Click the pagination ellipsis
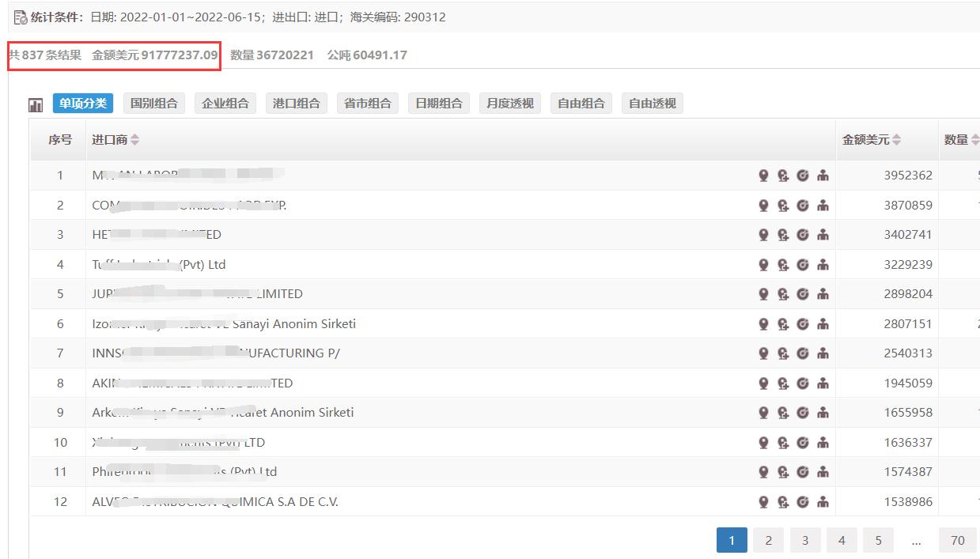980x559 pixels. [x=916, y=542]
